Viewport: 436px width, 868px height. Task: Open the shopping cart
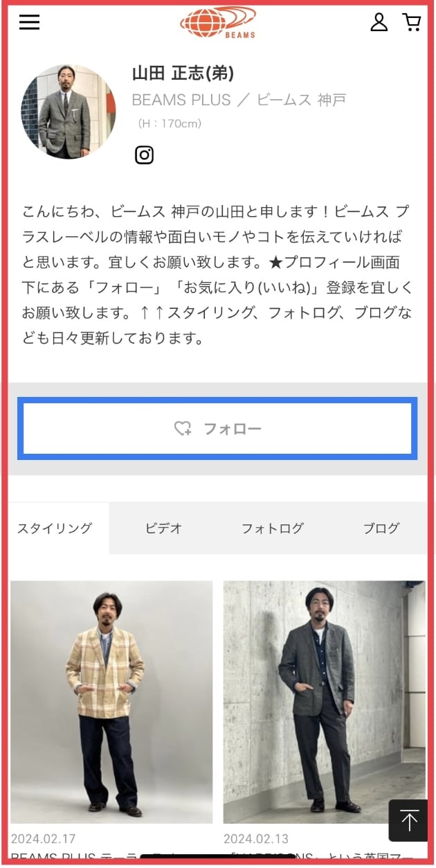click(412, 22)
